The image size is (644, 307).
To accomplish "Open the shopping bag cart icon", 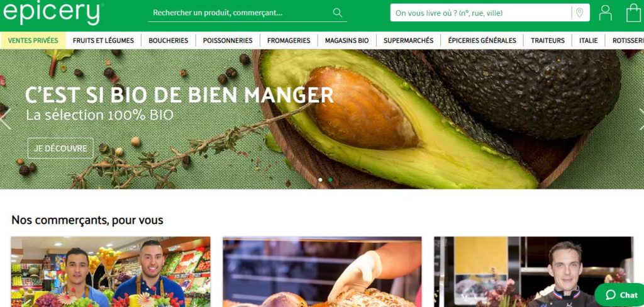I will 633,13.
